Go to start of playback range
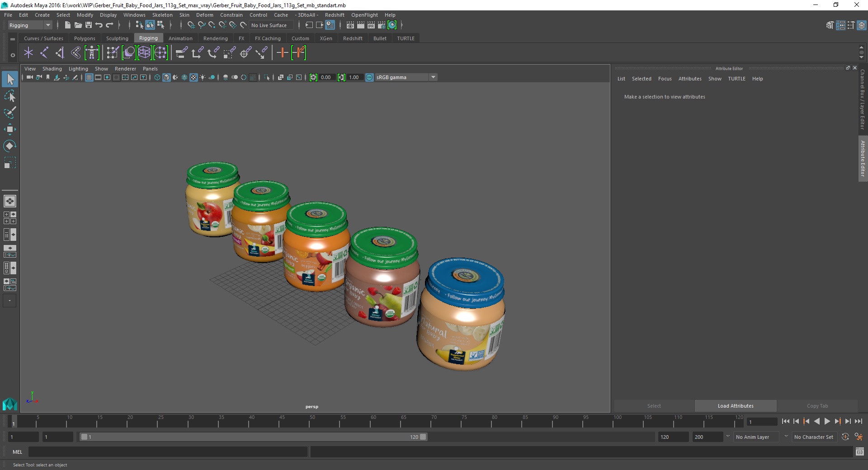This screenshot has height=470, width=868. point(786,421)
